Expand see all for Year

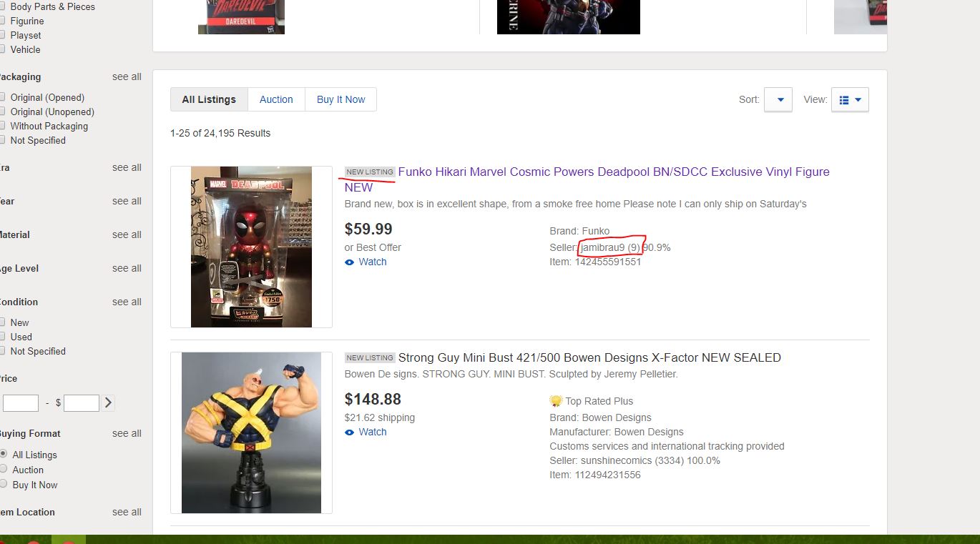[127, 201]
